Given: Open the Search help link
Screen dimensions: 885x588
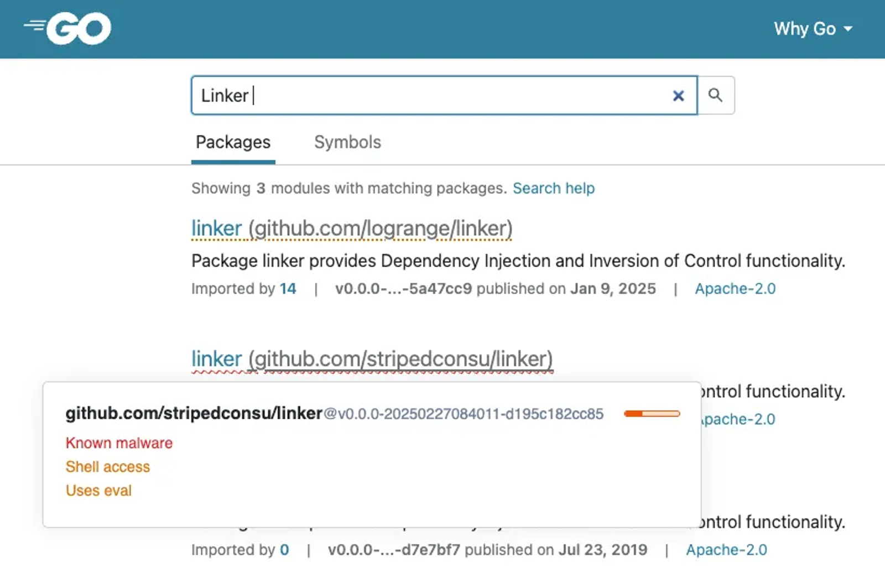Looking at the screenshot, I should (x=553, y=188).
